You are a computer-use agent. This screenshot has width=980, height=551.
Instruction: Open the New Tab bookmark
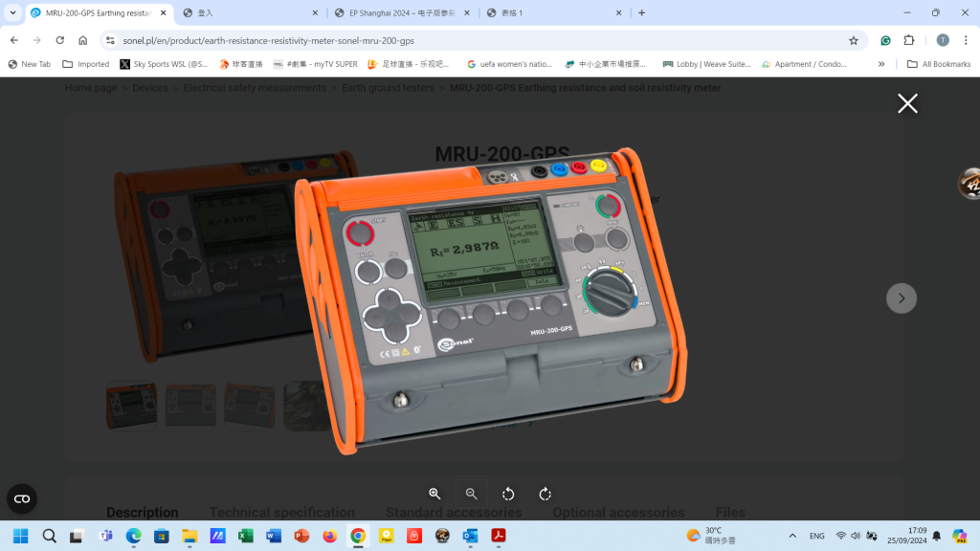coord(30,64)
